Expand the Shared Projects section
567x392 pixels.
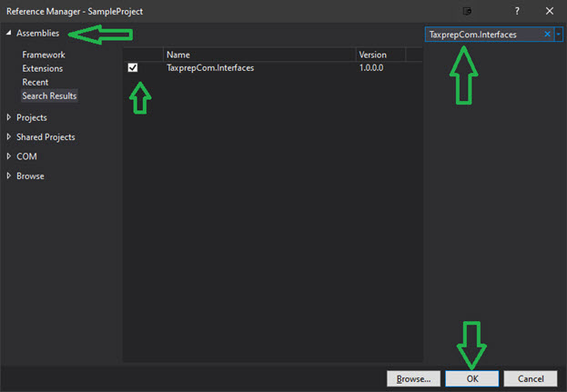point(10,137)
